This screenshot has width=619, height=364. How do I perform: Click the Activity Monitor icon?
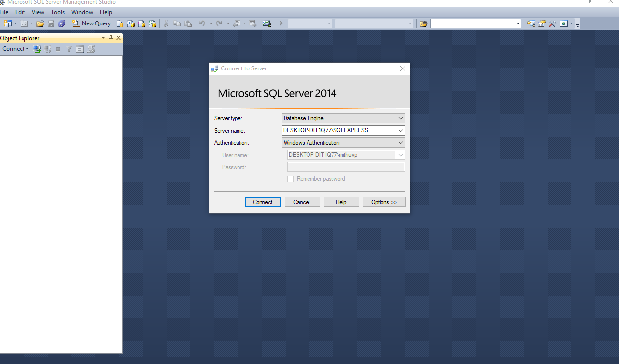click(x=267, y=23)
